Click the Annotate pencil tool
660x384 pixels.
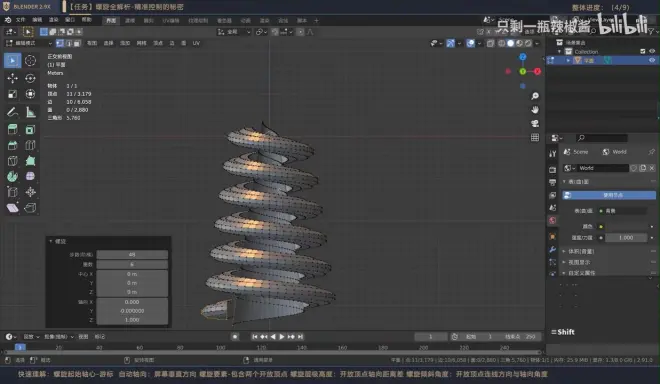point(13,112)
